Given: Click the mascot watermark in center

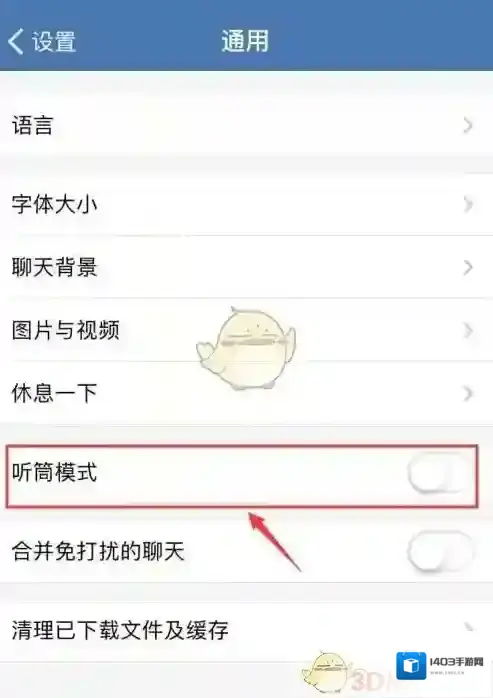Looking at the screenshot, I should tap(246, 349).
